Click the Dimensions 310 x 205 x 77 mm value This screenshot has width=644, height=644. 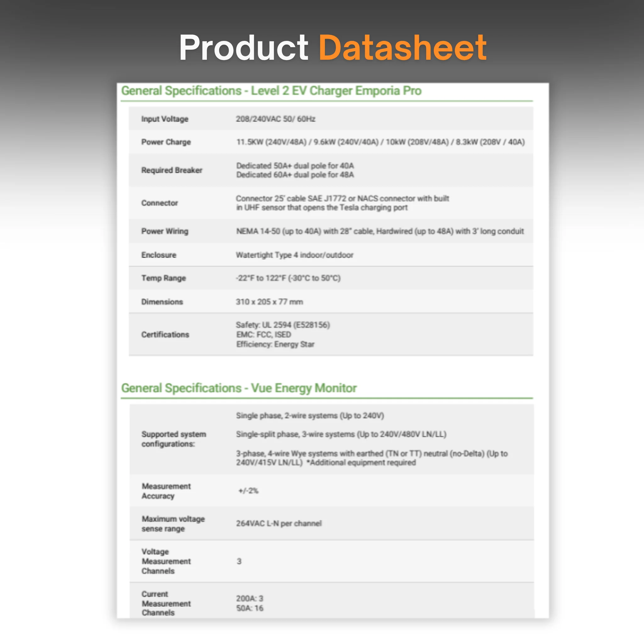(269, 302)
